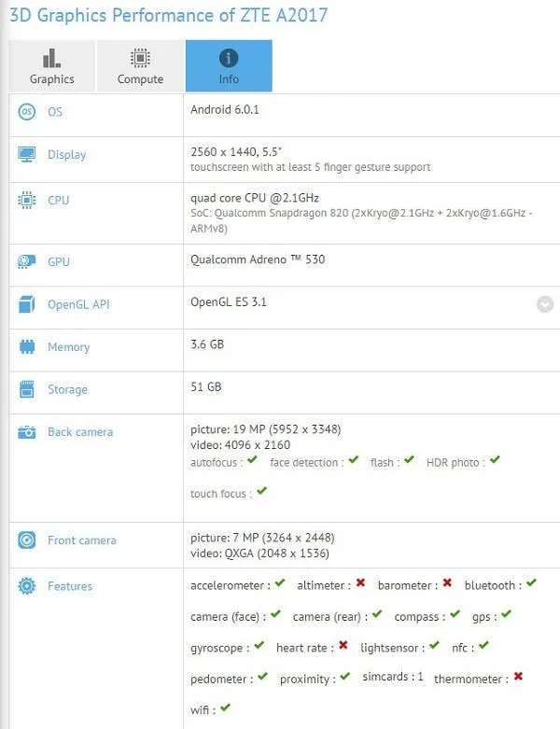Click the Back camera icon
This screenshot has height=729, width=560.
tap(26, 432)
